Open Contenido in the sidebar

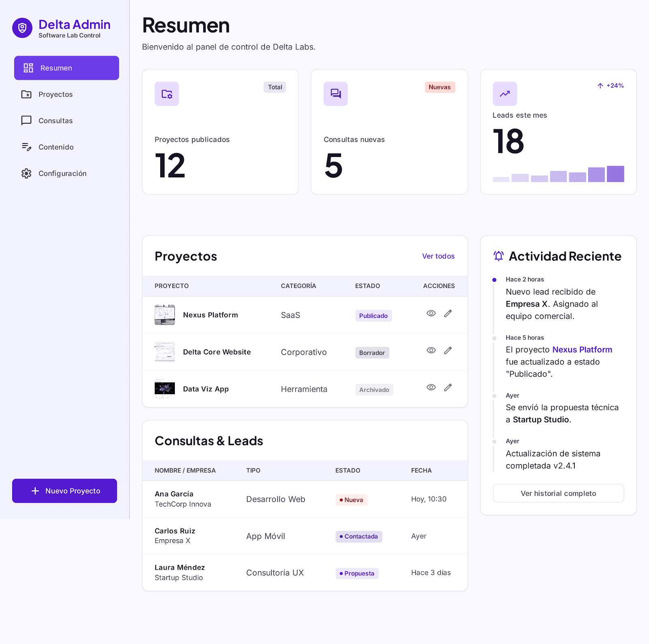click(67, 147)
